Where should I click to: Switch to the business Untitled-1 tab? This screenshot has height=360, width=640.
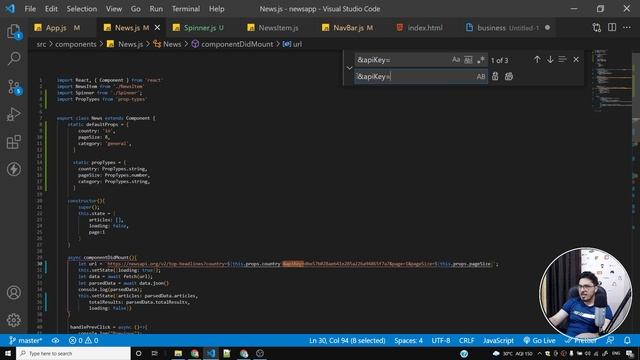508,27
